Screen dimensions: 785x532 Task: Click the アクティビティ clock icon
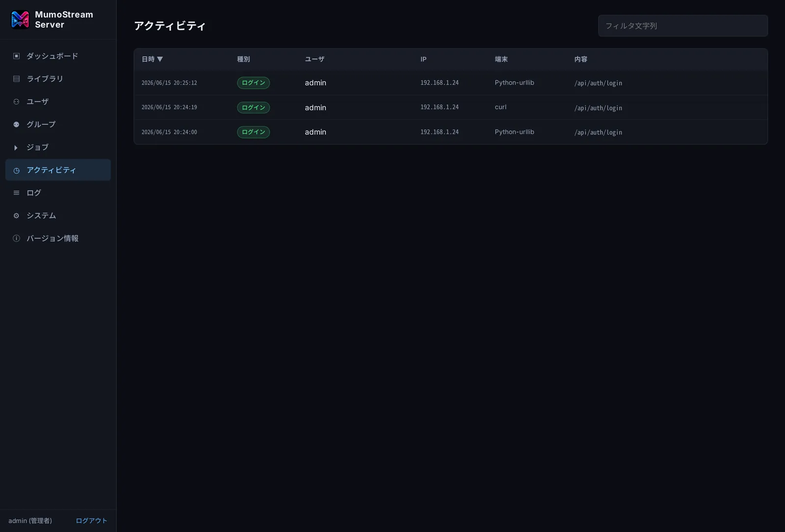coord(16,170)
